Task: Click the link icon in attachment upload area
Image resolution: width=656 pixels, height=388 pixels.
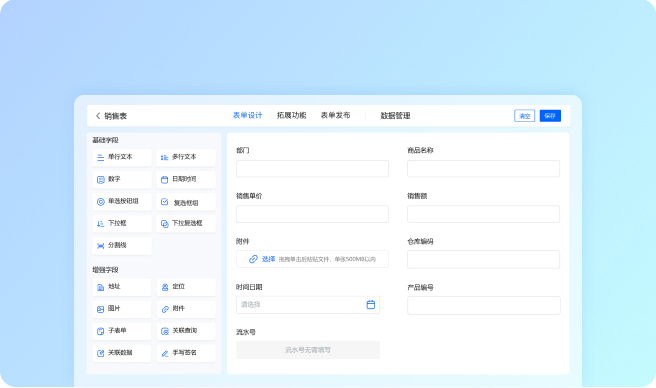Action: 253,259
